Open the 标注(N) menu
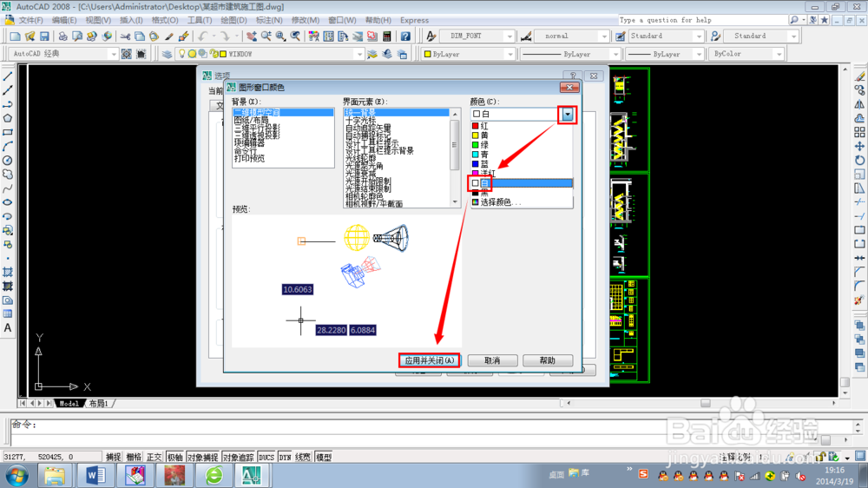 coord(269,20)
